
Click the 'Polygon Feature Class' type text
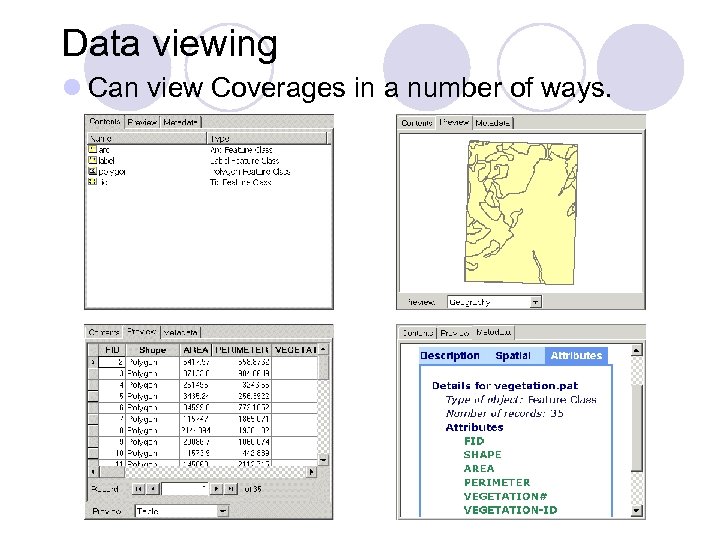(x=250, y=171)
